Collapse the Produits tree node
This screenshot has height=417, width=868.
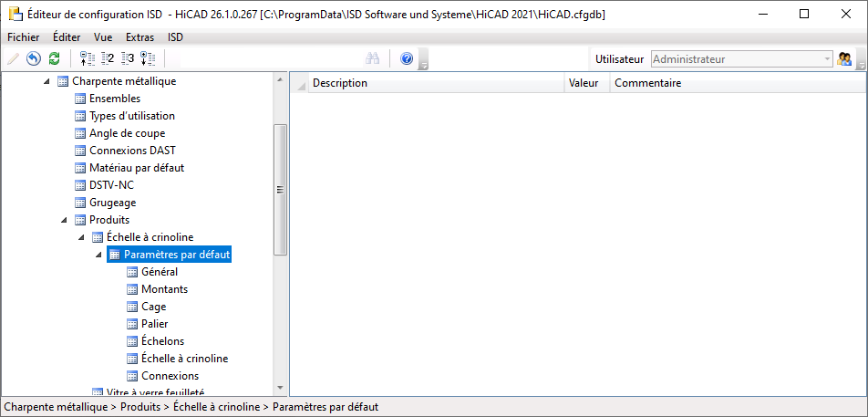(x=64, y=220)
